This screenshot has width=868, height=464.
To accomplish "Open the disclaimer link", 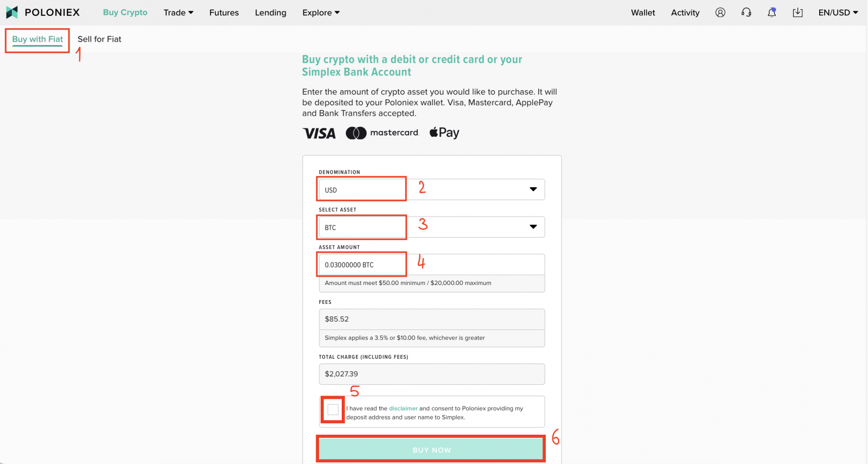I will coord(403,408).
